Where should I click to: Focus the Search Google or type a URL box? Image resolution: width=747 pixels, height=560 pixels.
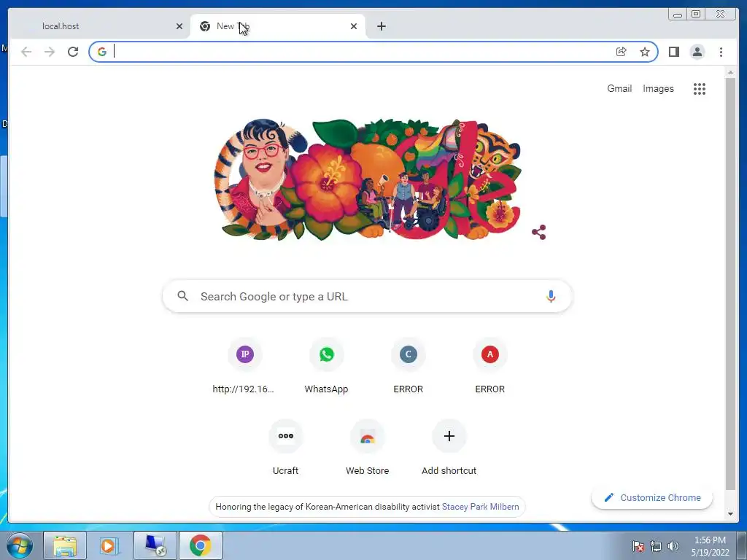tap(368, 296)
